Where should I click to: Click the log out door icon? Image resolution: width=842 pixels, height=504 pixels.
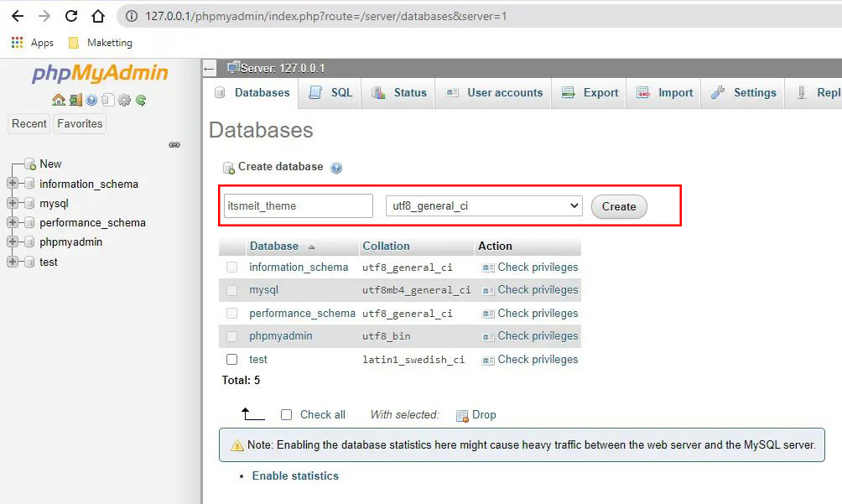pos(75,100)
